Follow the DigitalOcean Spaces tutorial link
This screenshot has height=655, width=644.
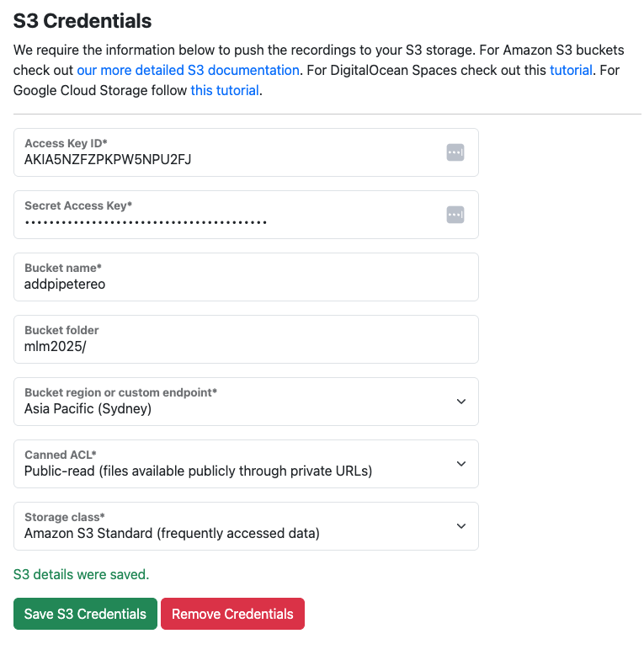pyautogui.click(x=571, y=70)
